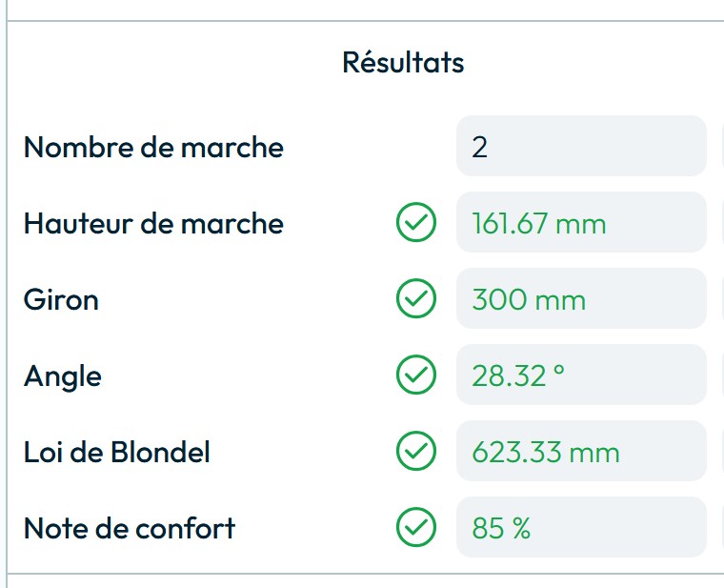
Task: Select the Nombre de marche field showing 2
Action: click(581, 147)
